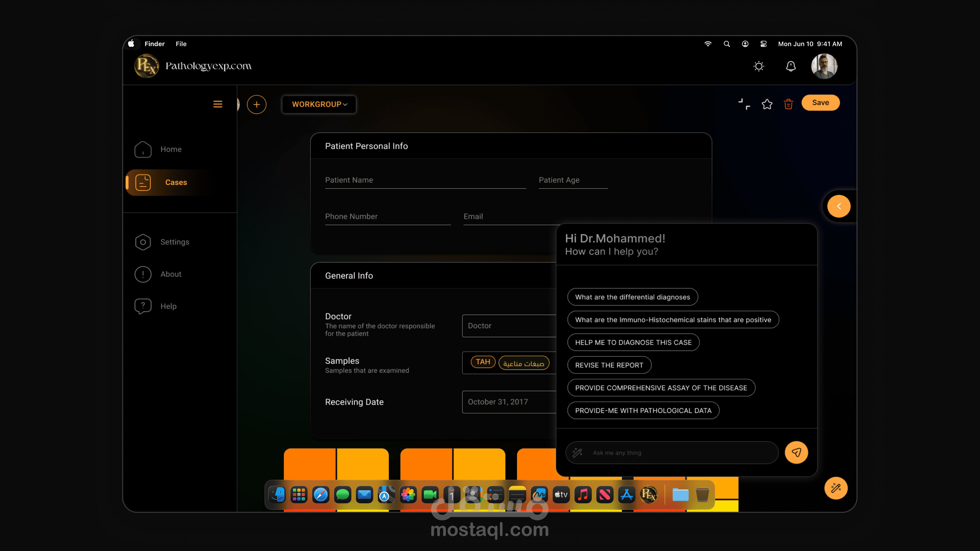Select the REVISE THE REPORT suggestion
The width and height of the screenshot is (980, 551).
(x=609, y=365)
